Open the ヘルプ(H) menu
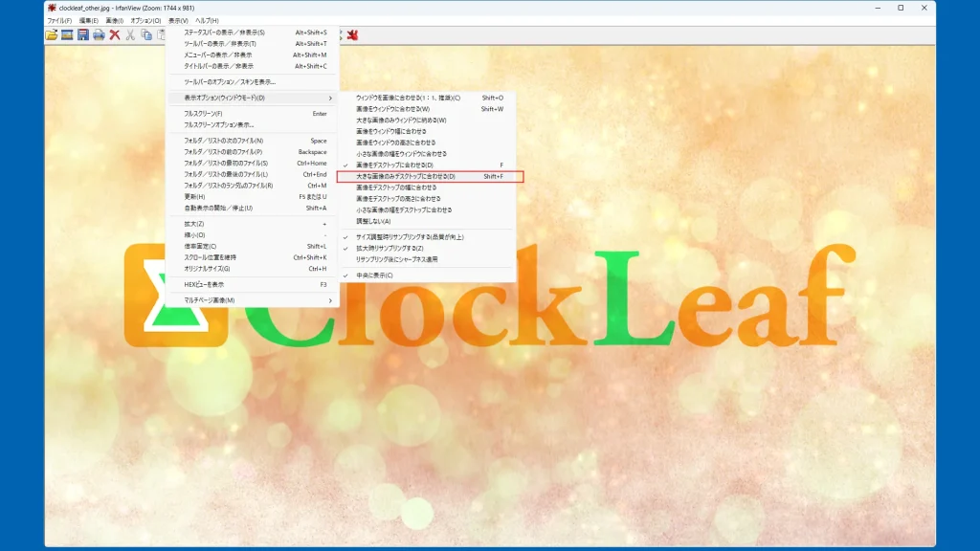Viewport: 980px width, 551px height. (x=207, y=21)
